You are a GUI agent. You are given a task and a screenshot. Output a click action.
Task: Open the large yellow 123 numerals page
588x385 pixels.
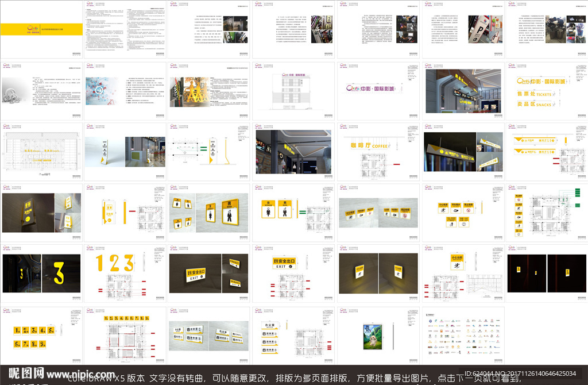coord(125,273)
